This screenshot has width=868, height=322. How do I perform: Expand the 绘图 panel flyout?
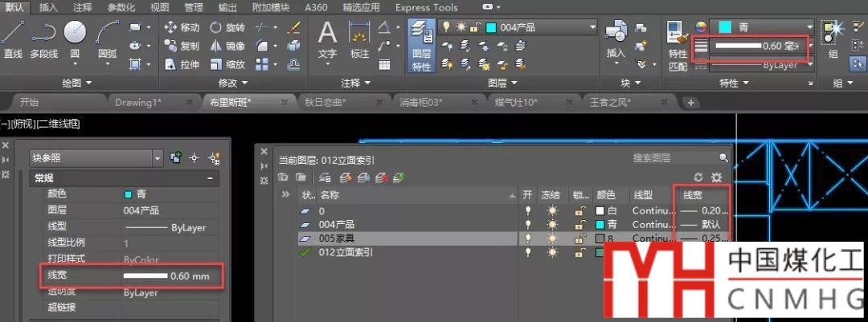pyautogui.click(x=77, y=83)
